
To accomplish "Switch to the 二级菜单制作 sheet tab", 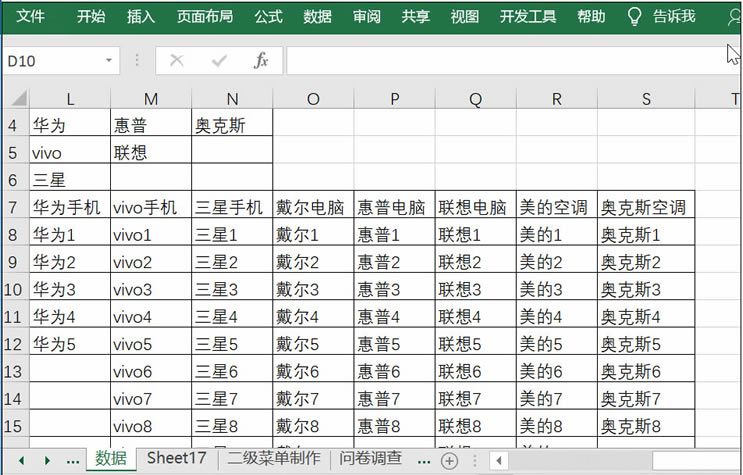I will [274, 458].
